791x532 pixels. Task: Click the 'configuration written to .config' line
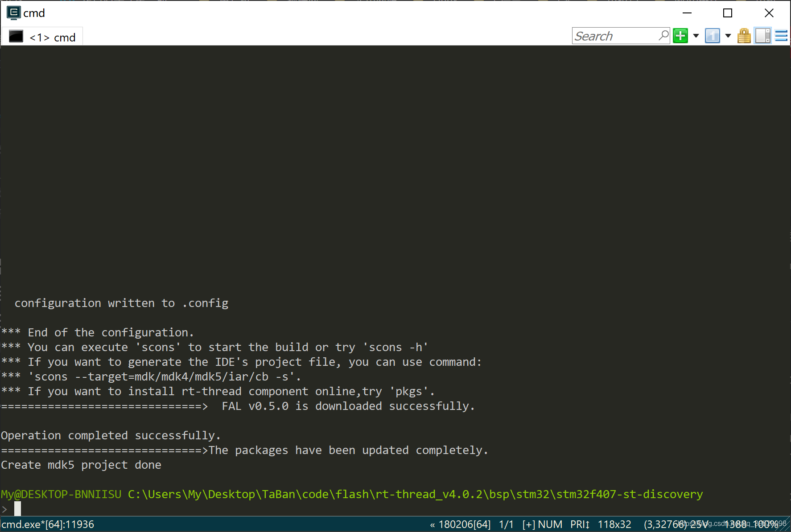(121, 303)
